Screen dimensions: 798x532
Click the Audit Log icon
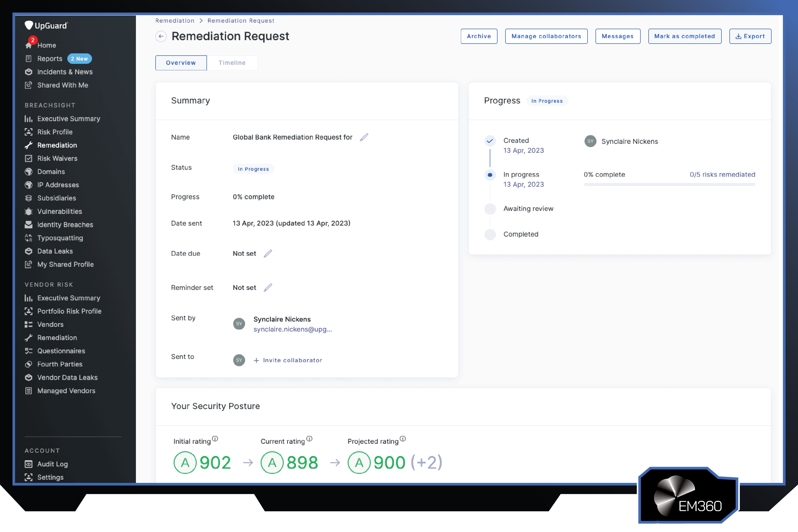[x=29, y=464]
